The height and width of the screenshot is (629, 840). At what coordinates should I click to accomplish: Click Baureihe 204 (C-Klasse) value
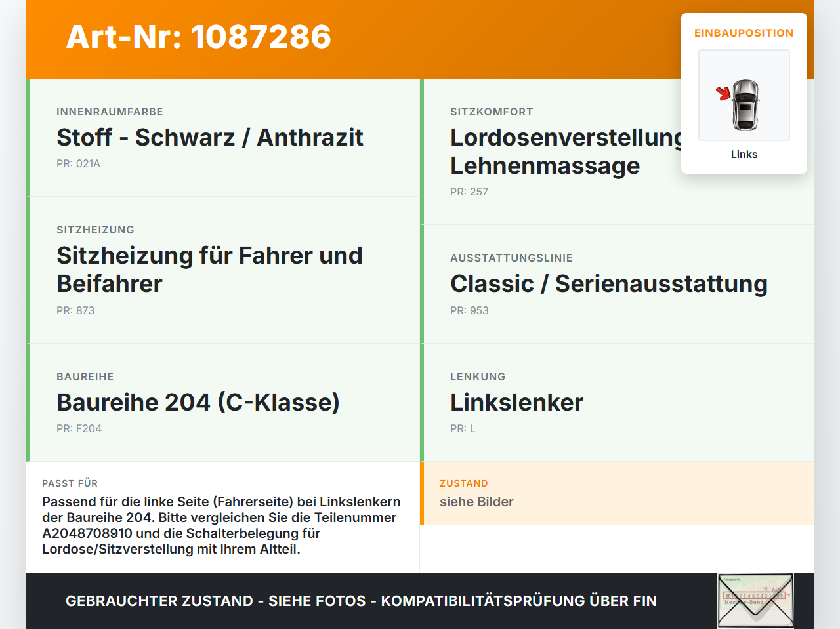click(198, 402)
